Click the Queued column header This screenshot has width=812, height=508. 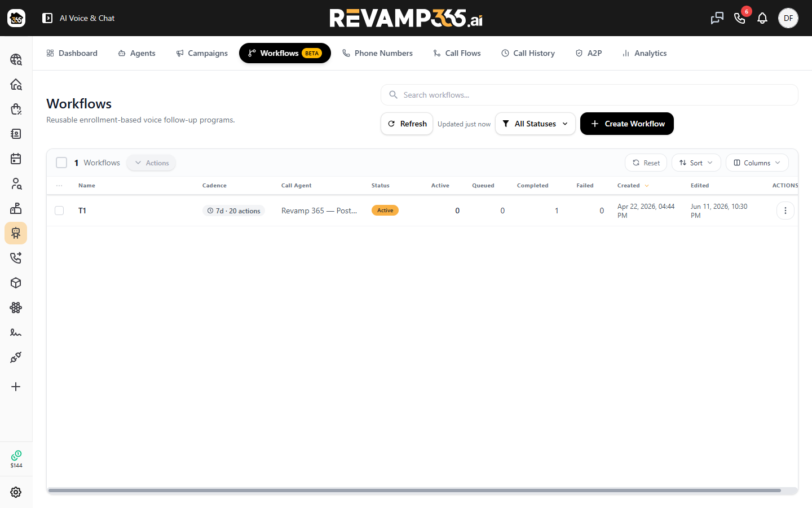483,186
